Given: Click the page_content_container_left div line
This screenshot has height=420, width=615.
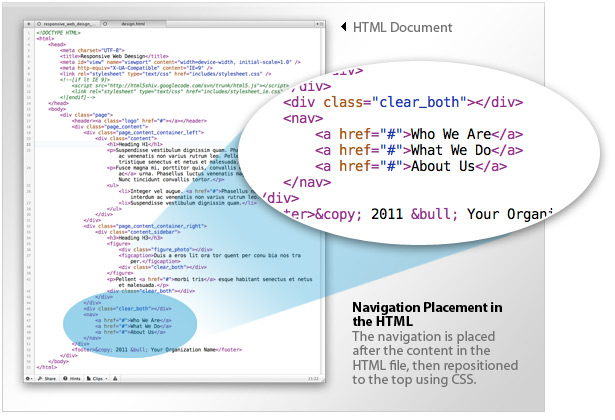Looking at the screenshot, I should coord(144,133).
